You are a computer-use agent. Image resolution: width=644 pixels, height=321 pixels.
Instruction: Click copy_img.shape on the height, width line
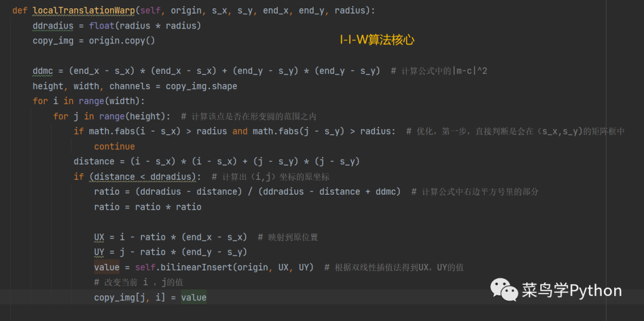(x=202, y=86)
